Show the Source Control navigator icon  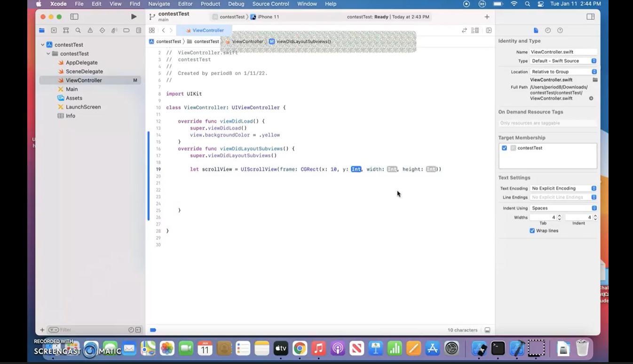(x=54, y=31)
